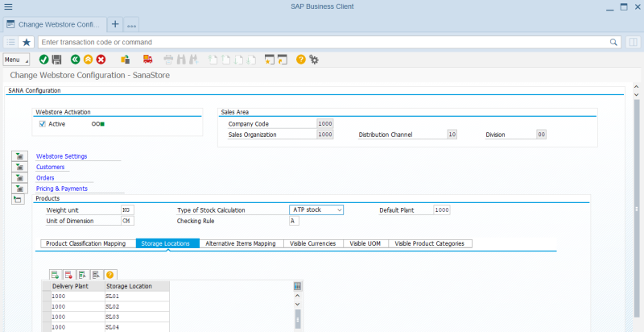
Task: Select the Change Webstore Configuration session tab
Action: 55,25
